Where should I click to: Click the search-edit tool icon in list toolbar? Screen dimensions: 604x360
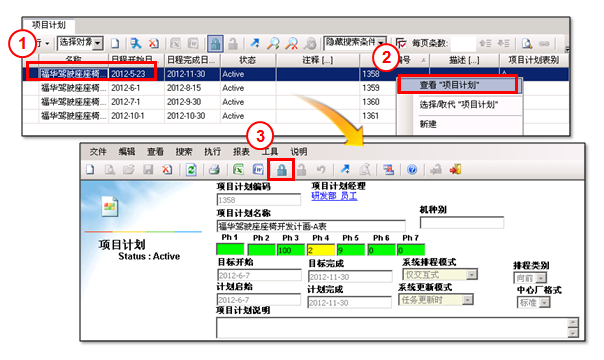point(135,44)
